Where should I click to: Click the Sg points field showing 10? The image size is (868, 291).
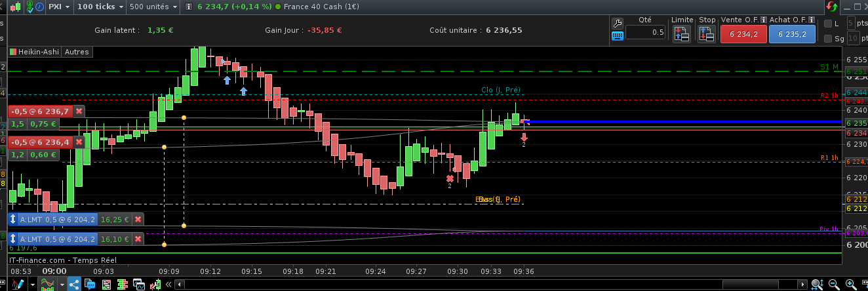(x=853, y=39)
